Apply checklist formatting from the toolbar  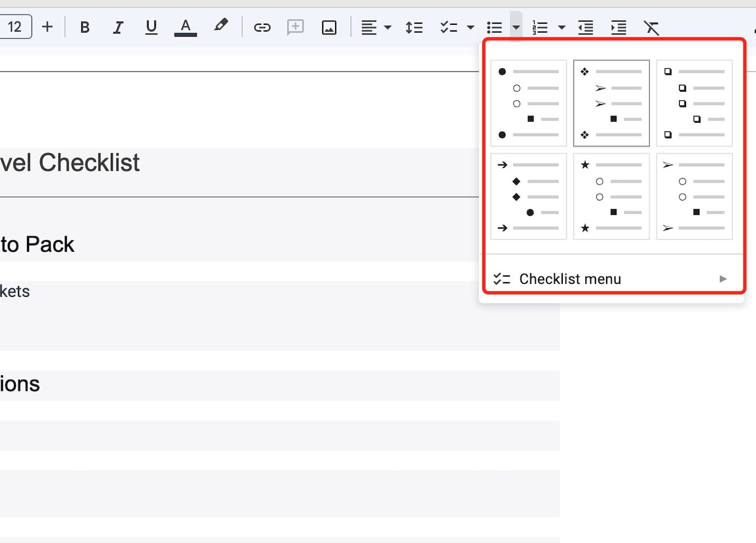[448, 27]
